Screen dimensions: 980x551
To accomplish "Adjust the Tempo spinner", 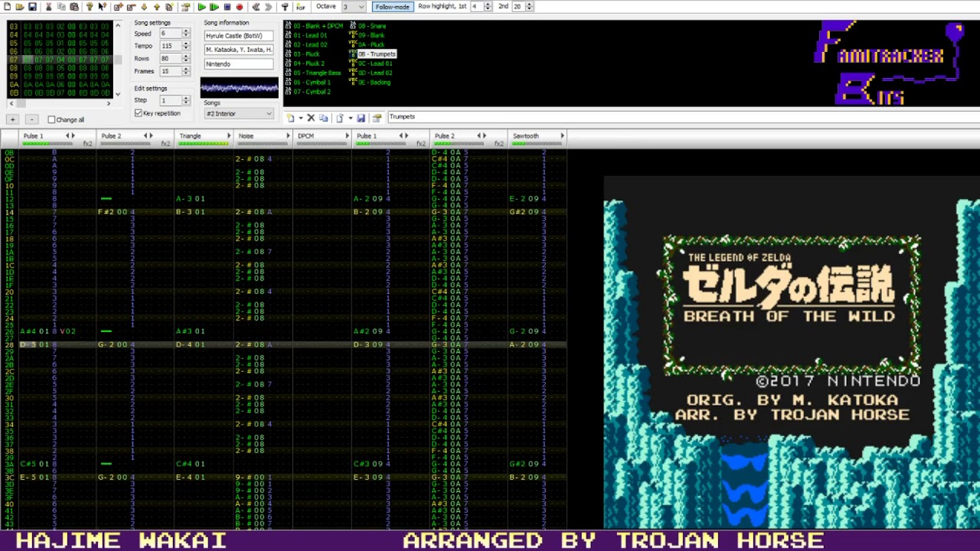I will [186, 46].
